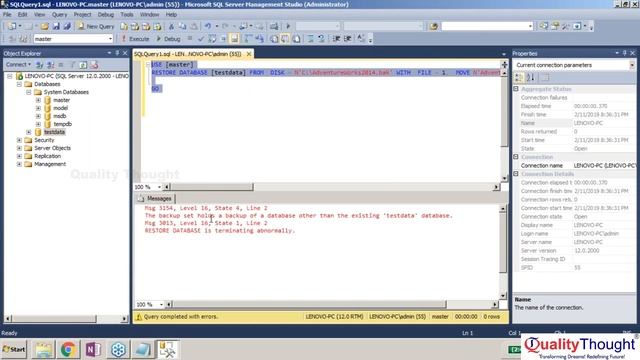Click the Save All icon
Viewport: 640px width, 360px height.
(67, 26)
